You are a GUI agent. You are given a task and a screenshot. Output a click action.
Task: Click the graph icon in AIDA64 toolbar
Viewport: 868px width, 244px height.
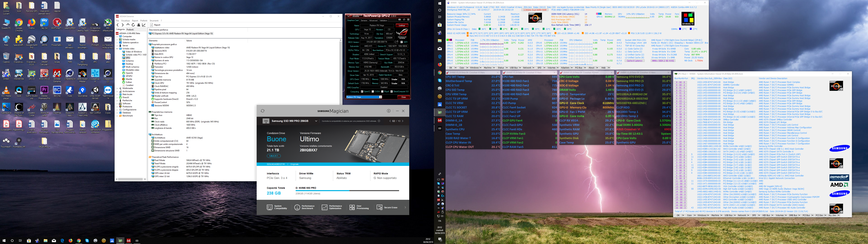point(144,25)
